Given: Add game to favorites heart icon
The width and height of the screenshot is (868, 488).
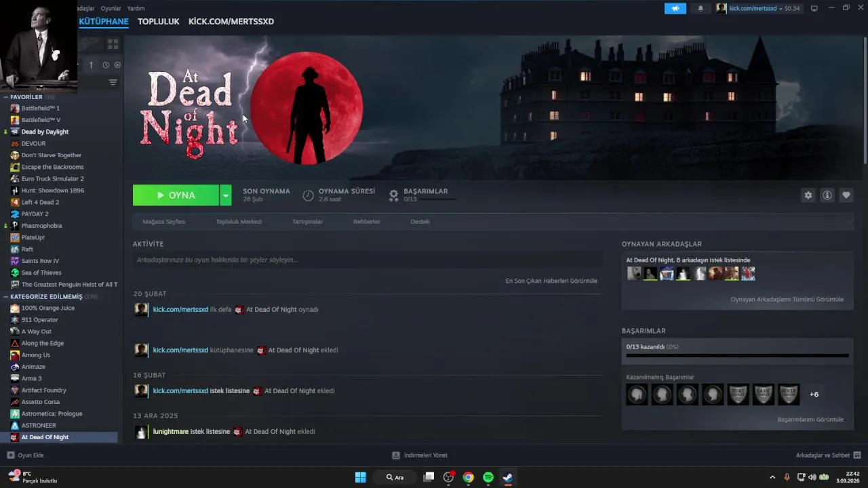Looking at the screenshot, I should (846, 195).
